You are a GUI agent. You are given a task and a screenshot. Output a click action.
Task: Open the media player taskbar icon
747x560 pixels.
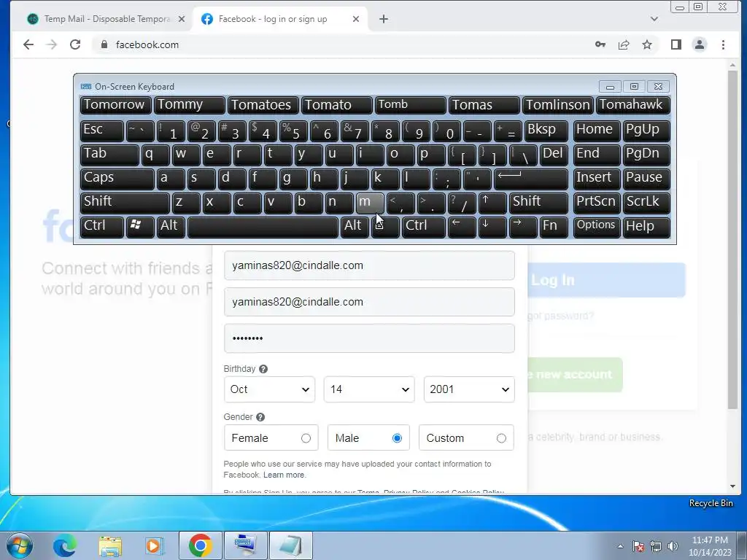(154, 546)
